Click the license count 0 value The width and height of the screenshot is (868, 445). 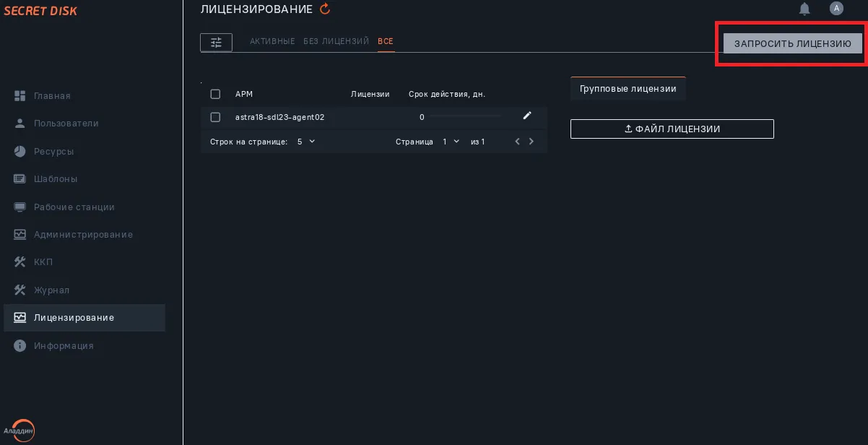click(x=422, y=117)
